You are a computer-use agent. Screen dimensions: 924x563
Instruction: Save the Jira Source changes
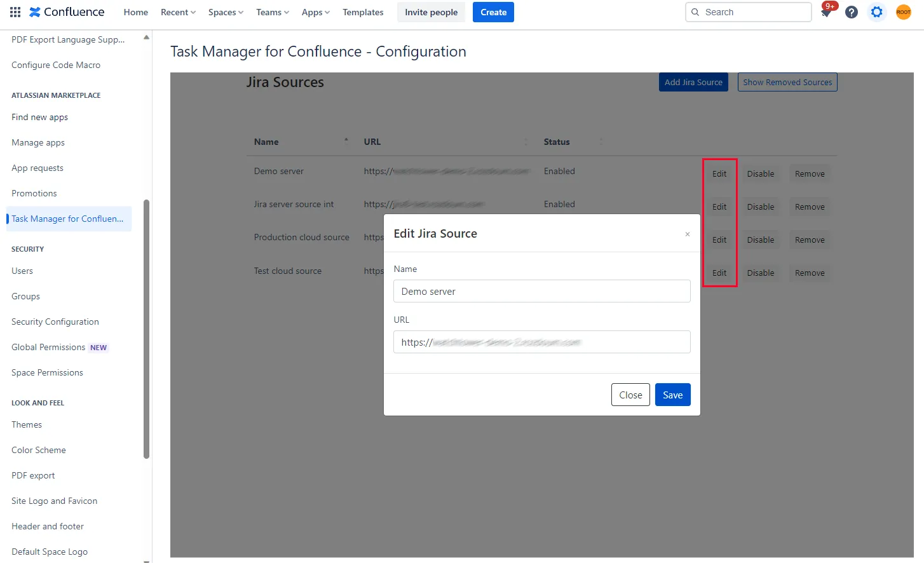coord(672,395)
